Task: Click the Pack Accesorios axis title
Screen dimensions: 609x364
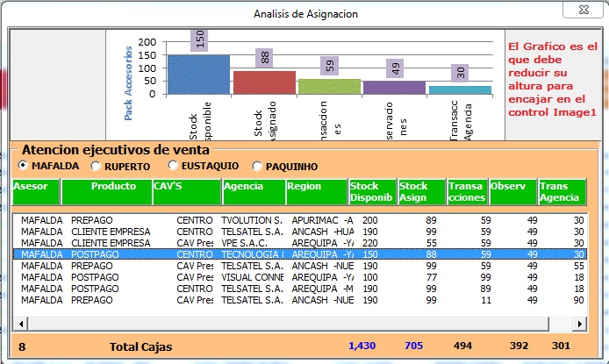Action: click(128, 83)
